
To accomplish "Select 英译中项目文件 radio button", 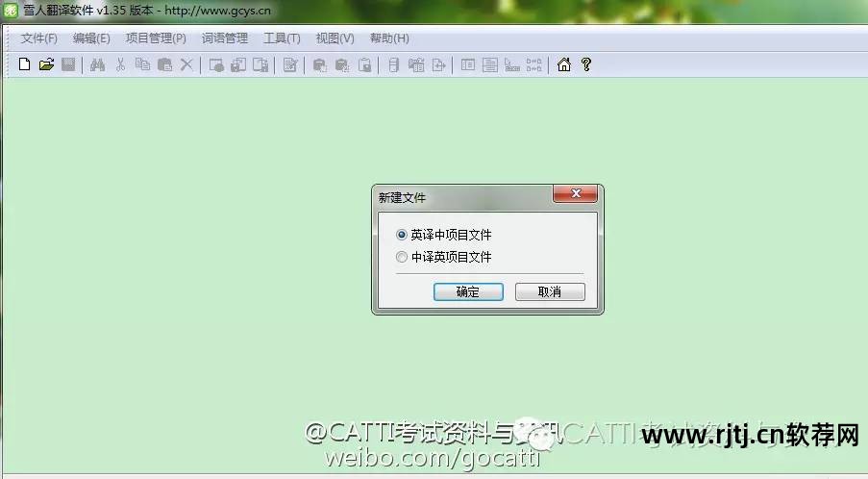I will (402, 235).
